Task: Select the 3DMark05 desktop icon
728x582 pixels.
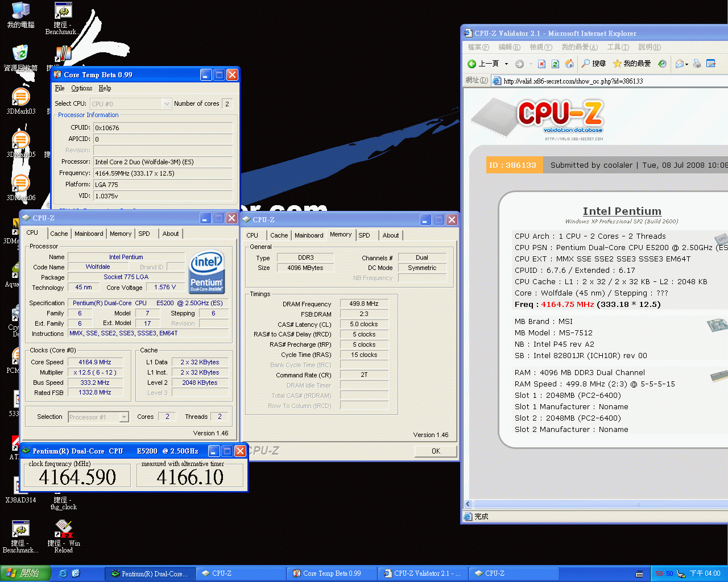Action: tap(20, 145)
